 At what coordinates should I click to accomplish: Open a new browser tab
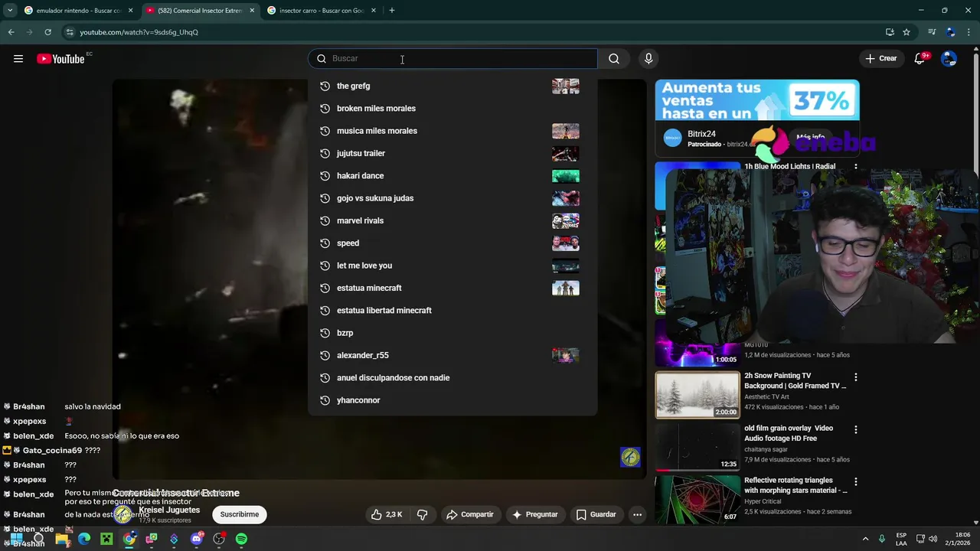coord(392,11)
